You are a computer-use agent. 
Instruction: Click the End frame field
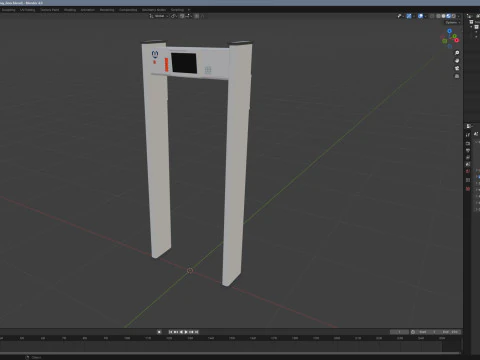click(451, 332)
